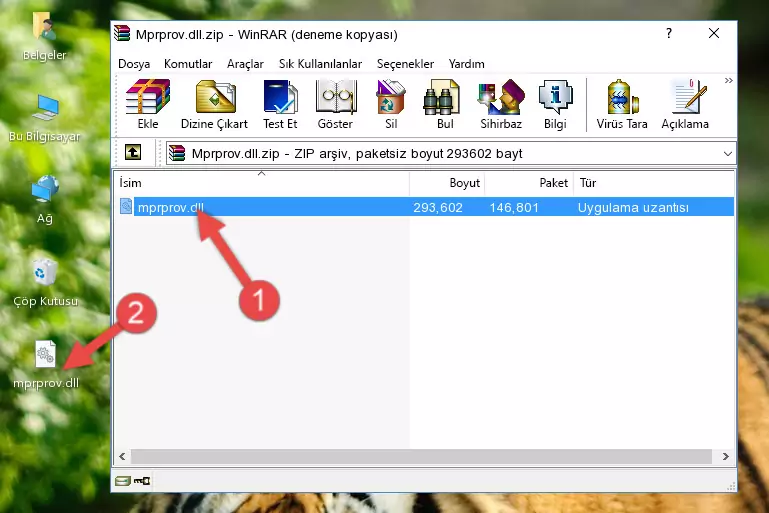Open the Yardım menu
769x513 pixels.
tap(466, 64)
